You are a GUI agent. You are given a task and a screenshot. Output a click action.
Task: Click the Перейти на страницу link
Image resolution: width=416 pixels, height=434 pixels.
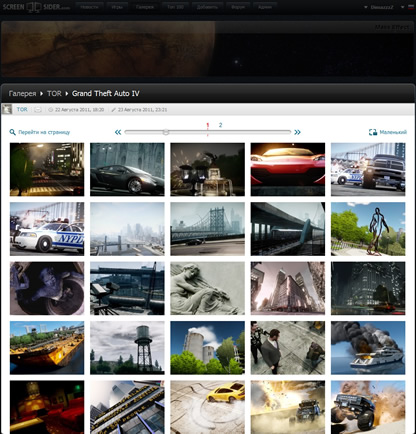[x=44, y=132]
